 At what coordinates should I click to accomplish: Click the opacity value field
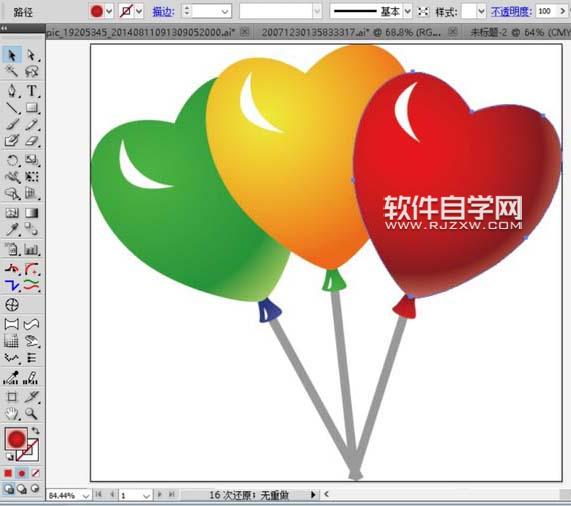tap(546, 11)
